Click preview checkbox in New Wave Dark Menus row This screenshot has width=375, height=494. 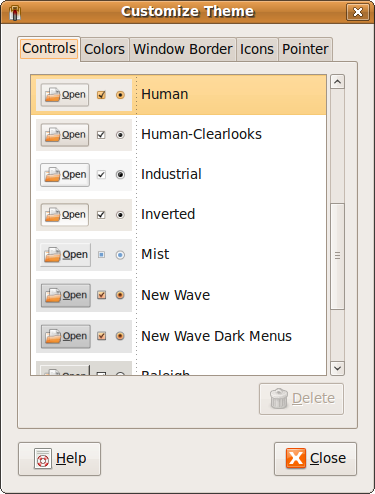pyautogui.click(x=102, y=336)
